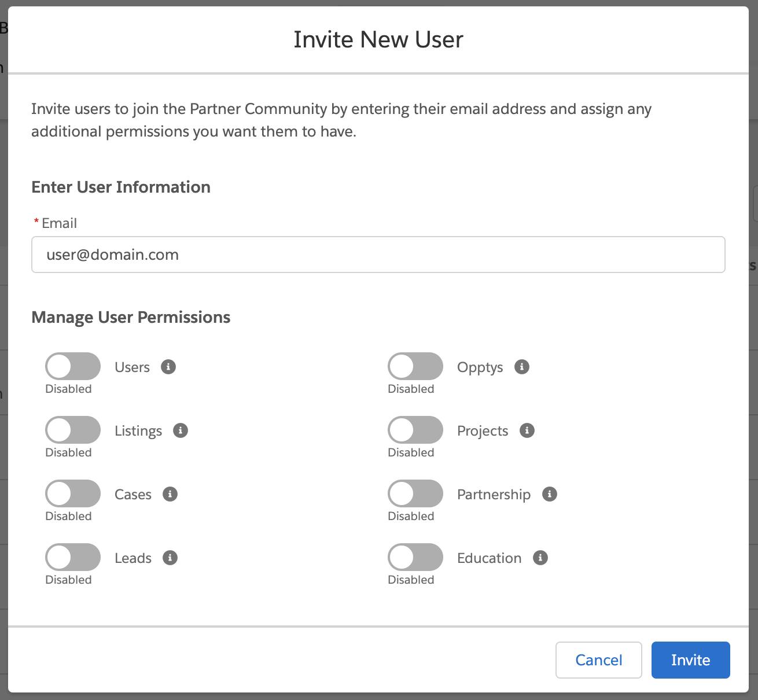Click the Email input field
This screenshot has width=758, height=700.
(378, 255)
